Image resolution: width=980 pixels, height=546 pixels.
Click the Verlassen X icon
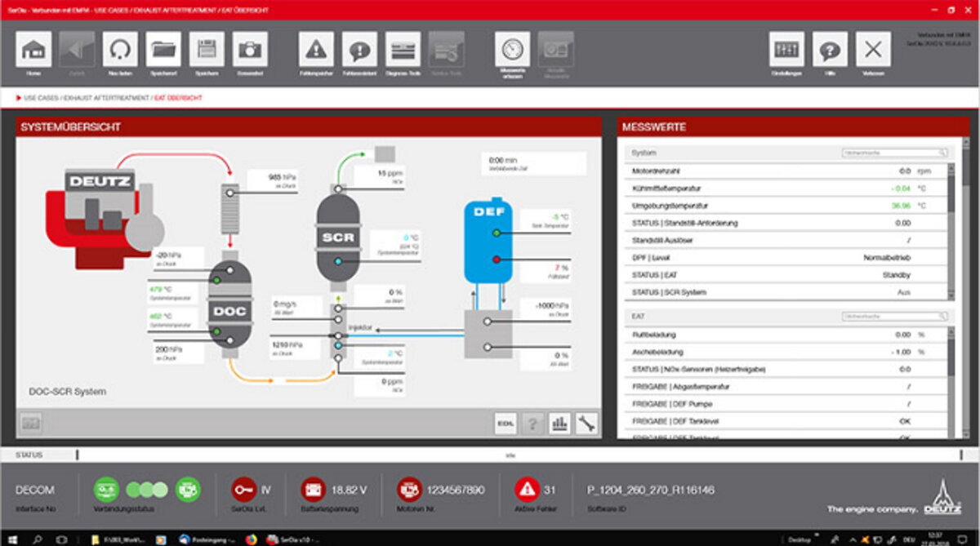[873, 49]
